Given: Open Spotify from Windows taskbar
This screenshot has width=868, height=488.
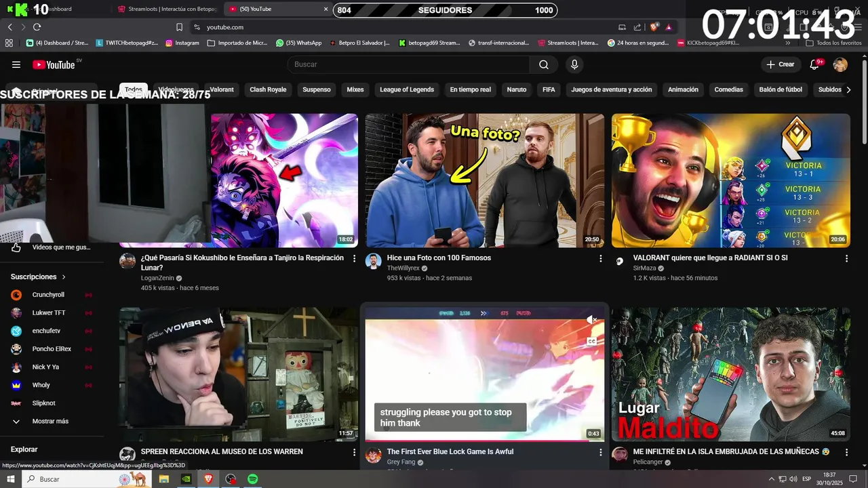Looking at the screenshot, I should click(252, 479).
